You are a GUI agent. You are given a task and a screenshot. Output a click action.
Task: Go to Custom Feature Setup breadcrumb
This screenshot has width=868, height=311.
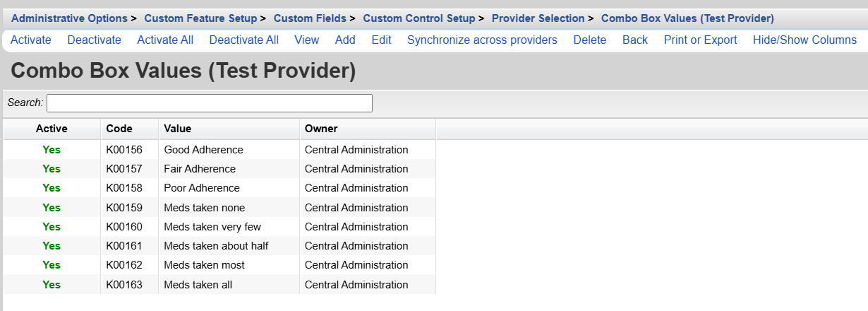click(x=201, y=18)
